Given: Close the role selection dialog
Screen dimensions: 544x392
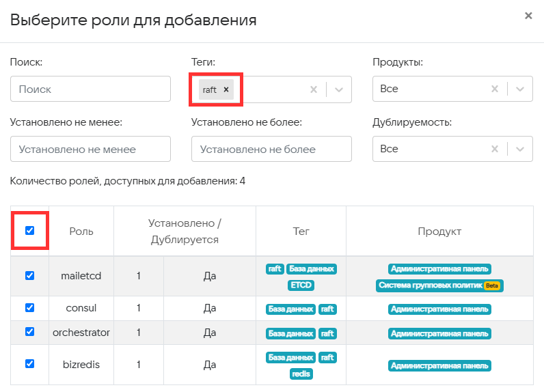Looking at the screenshot, I should point(528,16).
